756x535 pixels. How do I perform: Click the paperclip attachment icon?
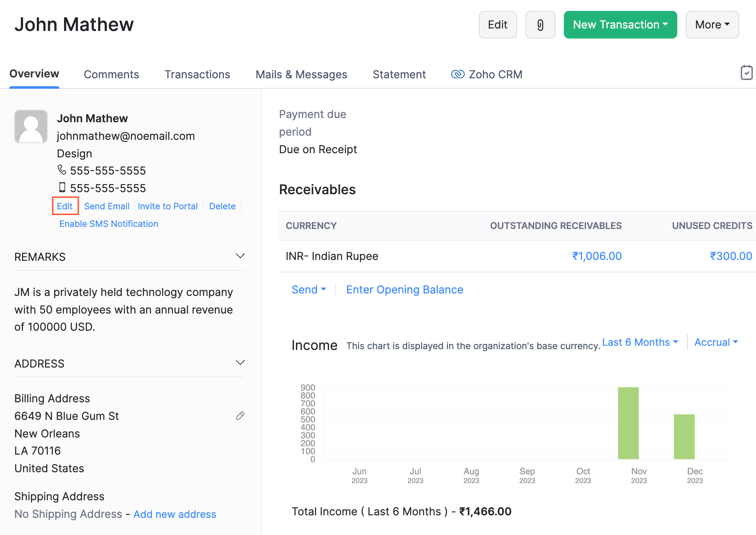tap(540, 25)
